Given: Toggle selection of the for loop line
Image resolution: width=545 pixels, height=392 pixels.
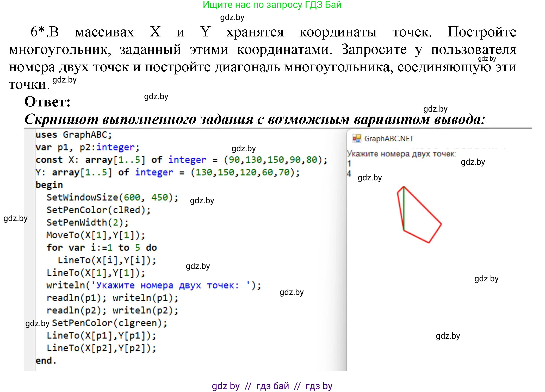Looking at the screenshot, I should point(102,247).
